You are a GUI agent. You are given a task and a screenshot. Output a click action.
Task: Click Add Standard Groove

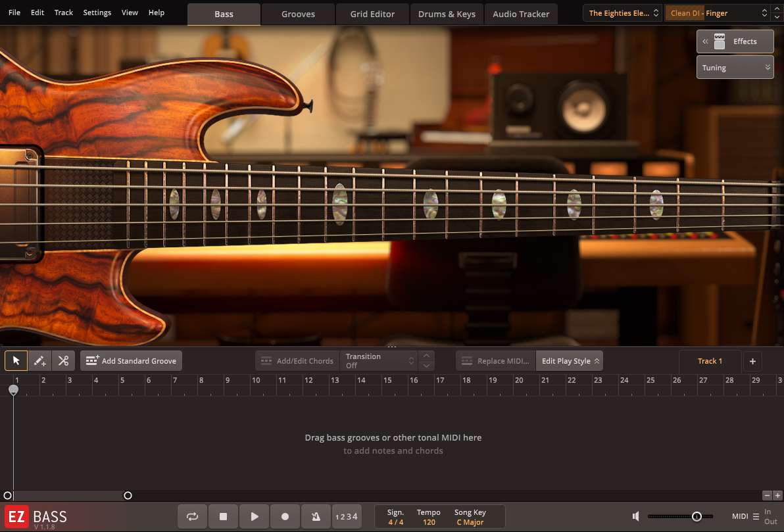click(x=131, y=360)
